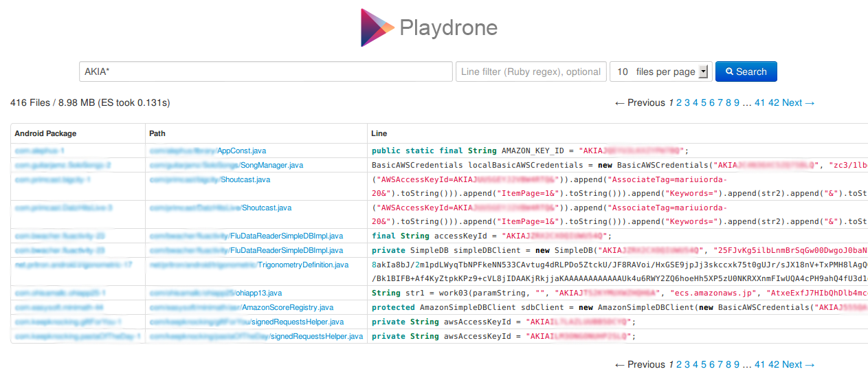Go to page 5 in bottom pagination
Image resolution: width=868 pixels, height=378 pixels.
[x=704, y=364]
